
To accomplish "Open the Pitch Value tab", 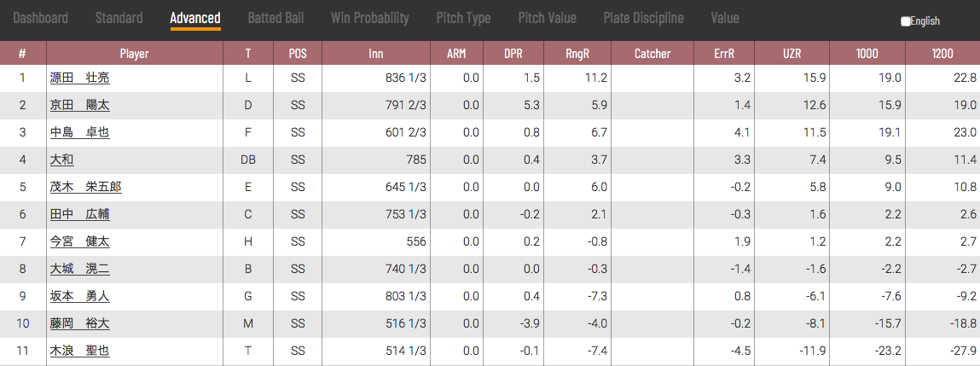I will 547,18.
